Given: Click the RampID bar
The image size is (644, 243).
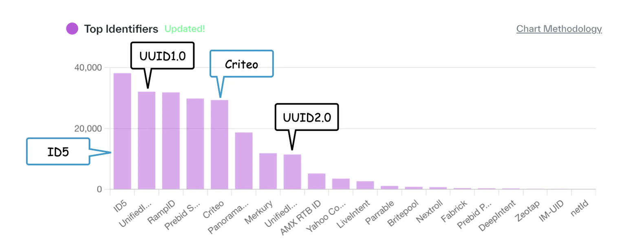Looking at the screenshot, I should click(x=171, y=141).
